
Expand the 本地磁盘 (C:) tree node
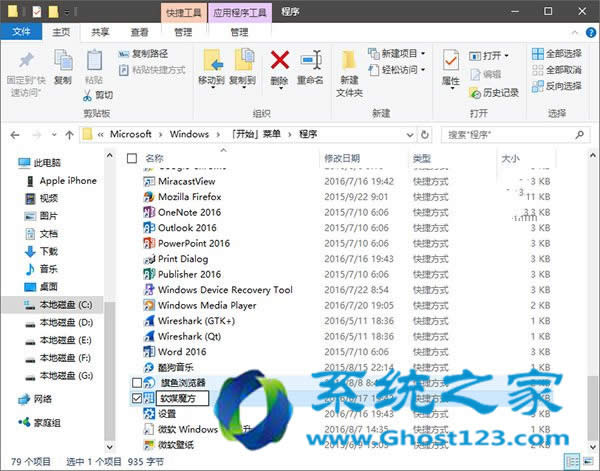[9, 305]
